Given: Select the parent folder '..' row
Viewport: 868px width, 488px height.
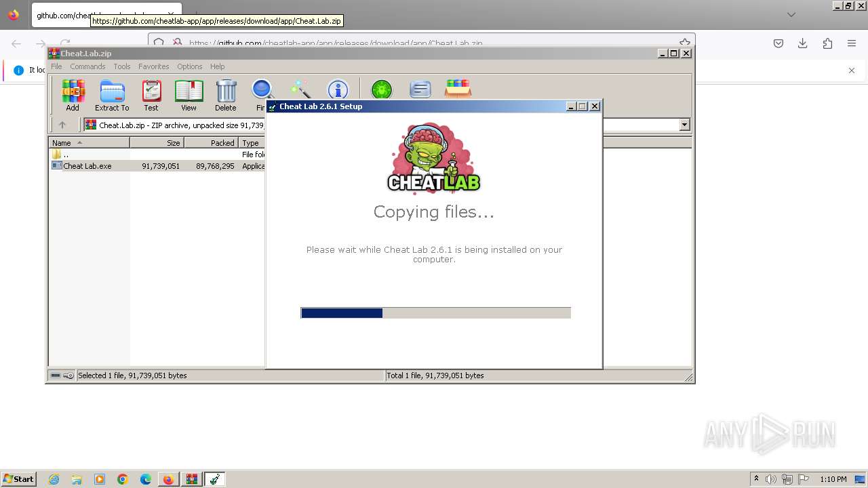Looking at the screenshot, I should (x=158, y=155).
